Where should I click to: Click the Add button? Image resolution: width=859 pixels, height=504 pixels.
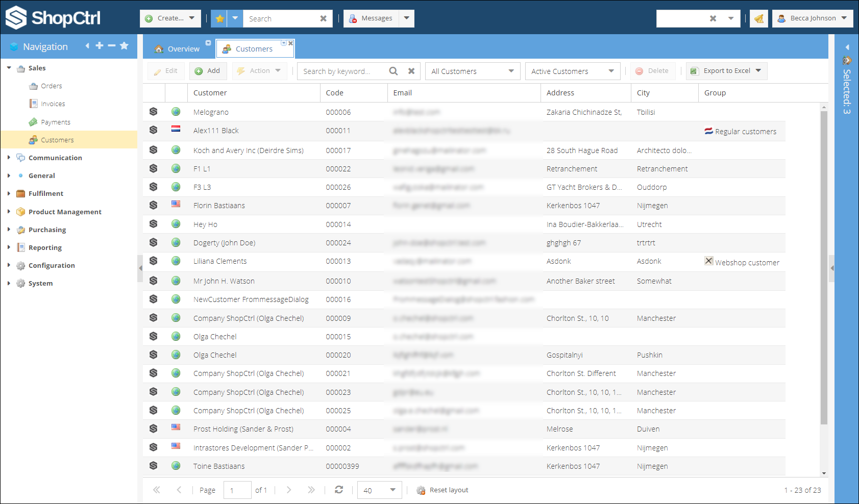coord(208,71)
